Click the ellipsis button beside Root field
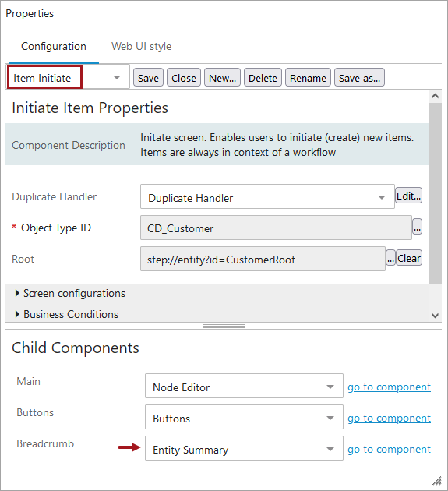This screenshot has width=448, height=491. [390, 258]
